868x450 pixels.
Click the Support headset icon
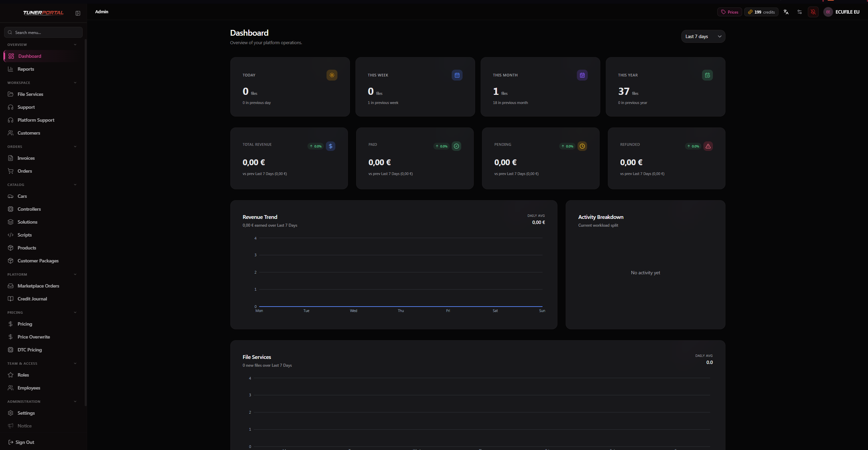[11, 107]
